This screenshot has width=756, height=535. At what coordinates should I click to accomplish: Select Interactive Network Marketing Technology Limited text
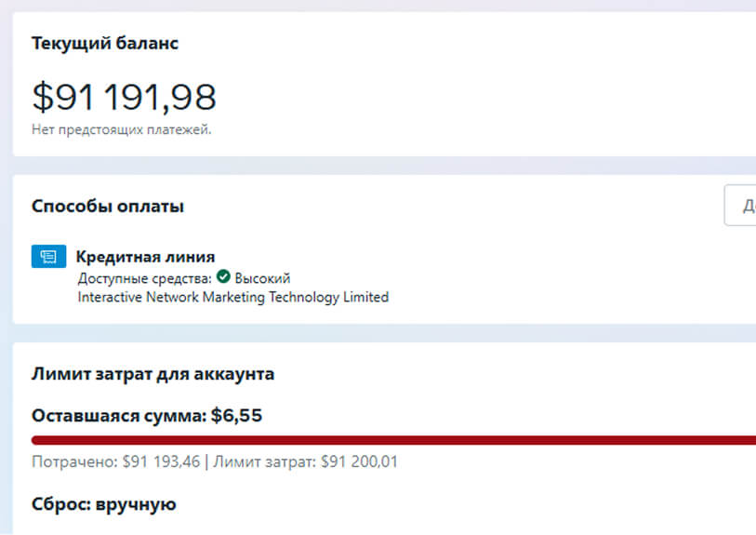[x=232, y=298]
